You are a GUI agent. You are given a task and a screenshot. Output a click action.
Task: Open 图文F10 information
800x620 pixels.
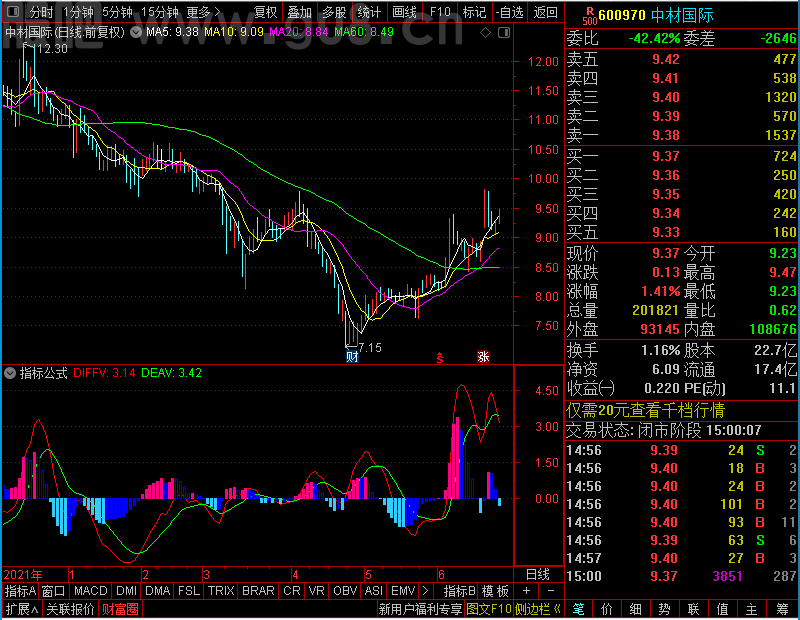click(489, 609)
